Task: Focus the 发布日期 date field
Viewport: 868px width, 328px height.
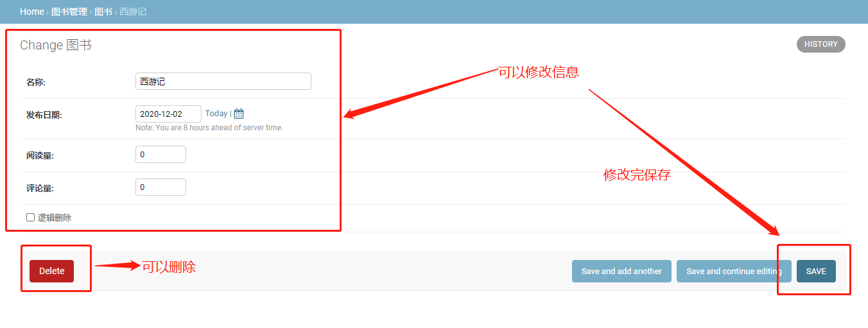Action: pyautogui.click(x=168, y=114)
